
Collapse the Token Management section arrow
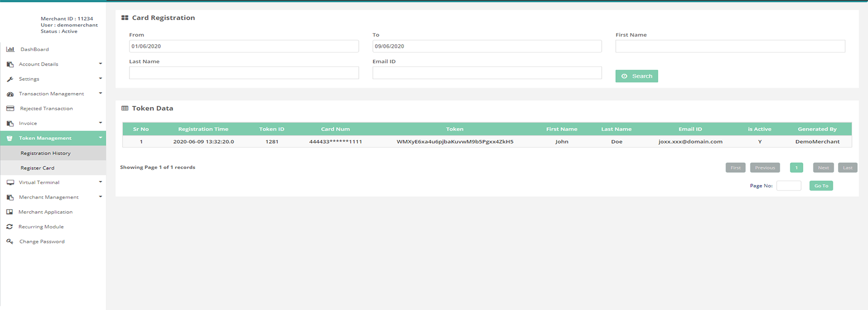(100, 138)
